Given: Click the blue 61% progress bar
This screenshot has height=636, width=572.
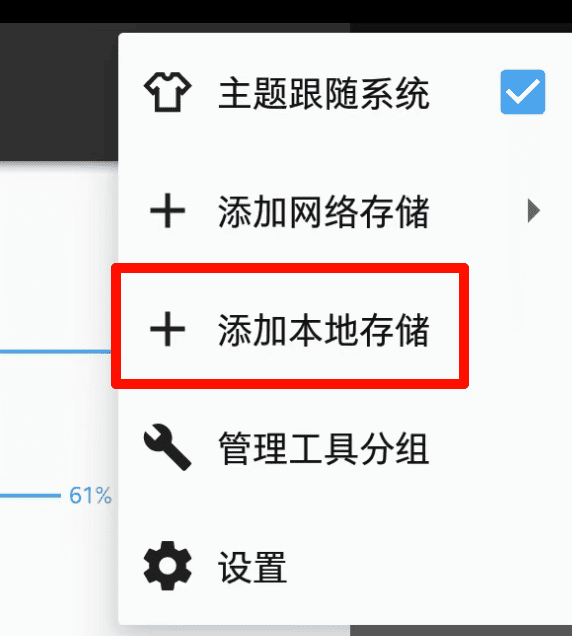Looking at the screenshot, I should coord(30,495).
